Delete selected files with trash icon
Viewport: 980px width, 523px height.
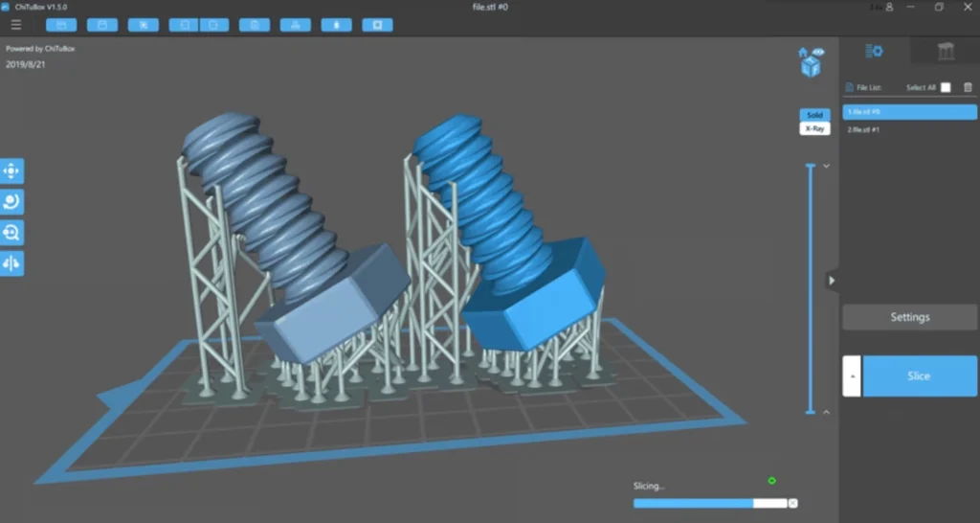point(969,87)
